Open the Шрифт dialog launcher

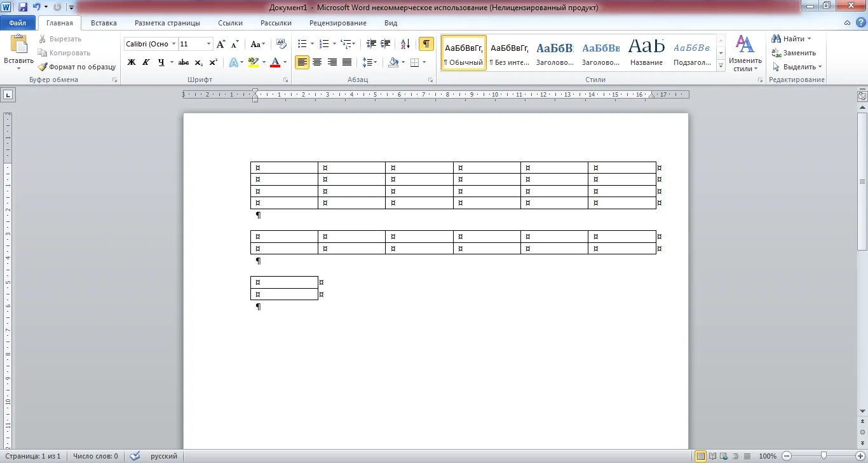[x=286, y=80]
